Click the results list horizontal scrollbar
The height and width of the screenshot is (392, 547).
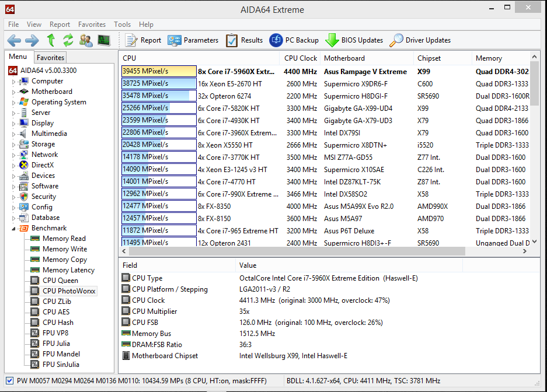click(297, 251)
